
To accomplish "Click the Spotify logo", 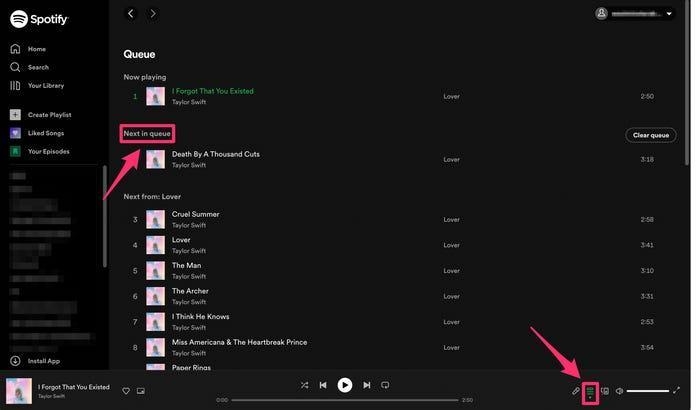I will click(39, 19).
